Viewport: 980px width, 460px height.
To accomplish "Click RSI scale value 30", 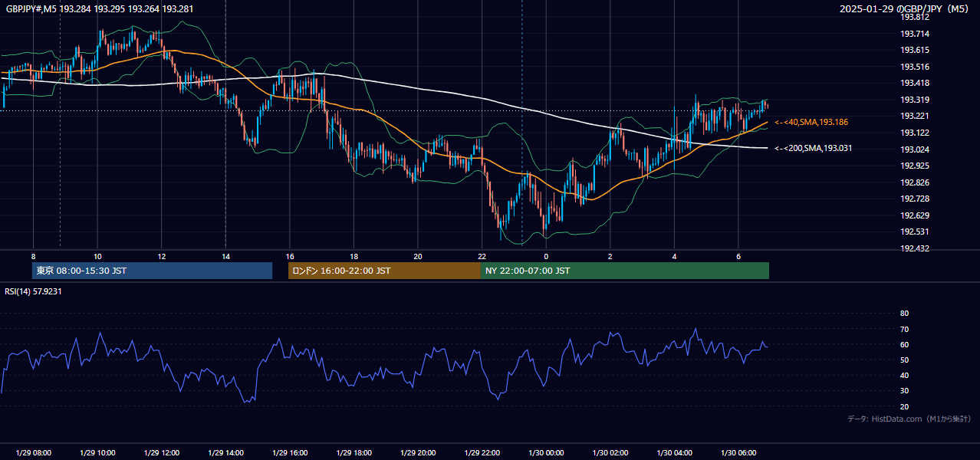I will pos(904,391).
